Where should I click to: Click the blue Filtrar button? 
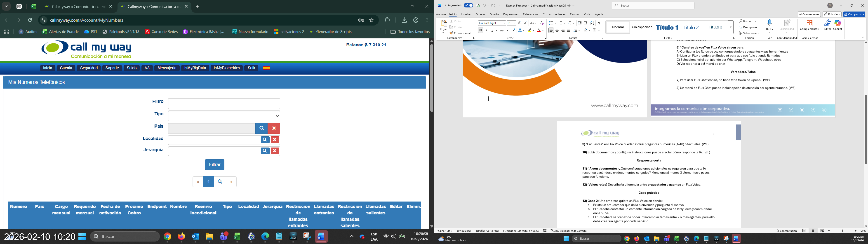215,164
